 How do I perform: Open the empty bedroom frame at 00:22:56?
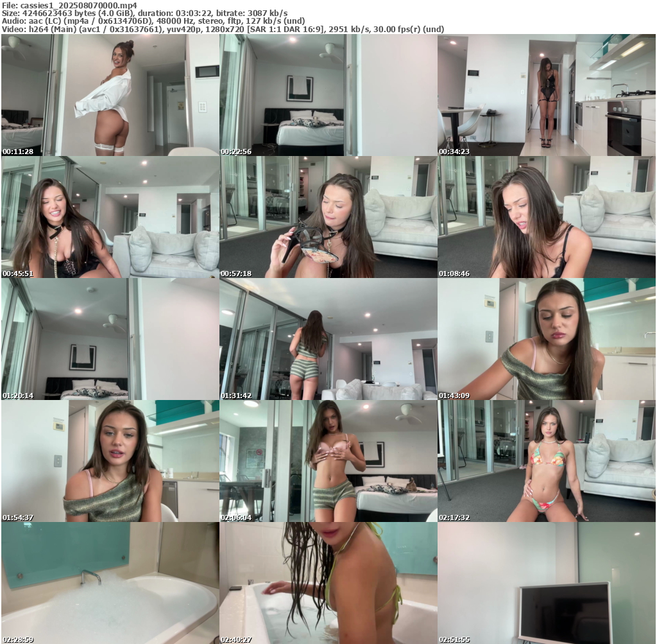(x=328, y=95)
